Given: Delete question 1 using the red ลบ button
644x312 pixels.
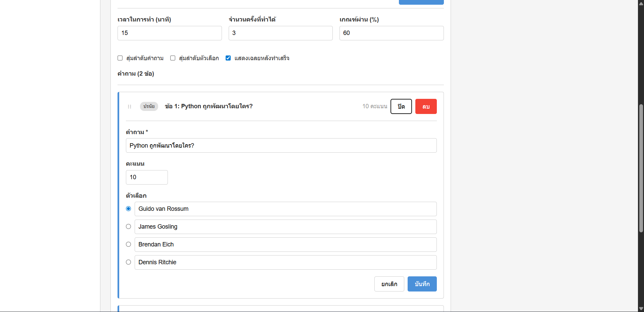Looking at the screenshot, I should pyautogui.click(x=426, y=107).
